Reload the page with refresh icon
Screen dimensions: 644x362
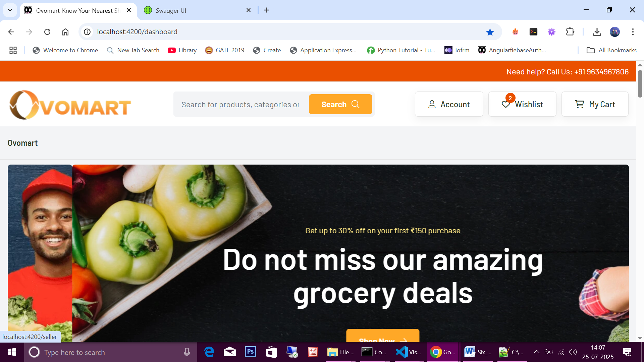47,32
